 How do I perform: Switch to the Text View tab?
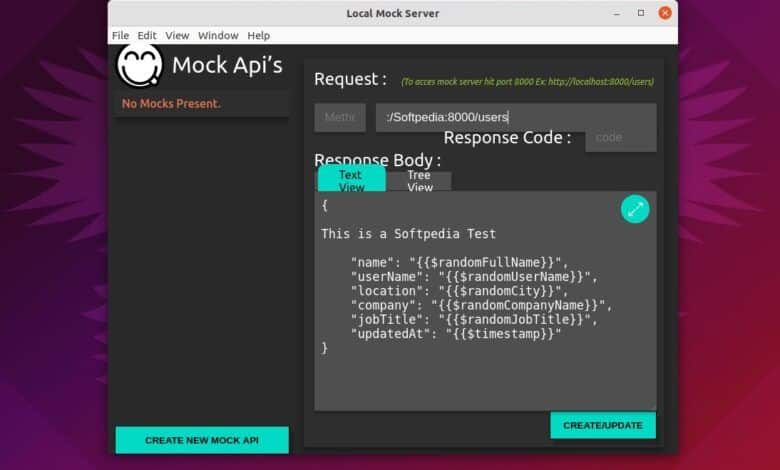(x=352, y=179)
